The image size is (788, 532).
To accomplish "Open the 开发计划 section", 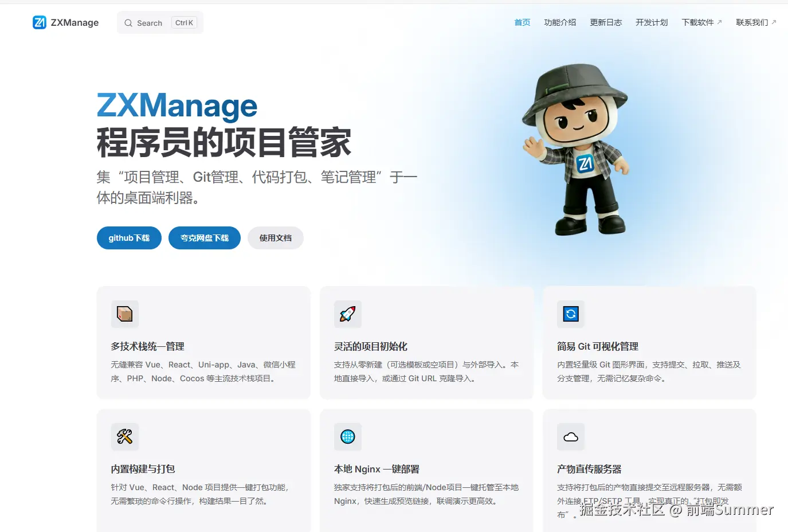I will pos(652,22).
